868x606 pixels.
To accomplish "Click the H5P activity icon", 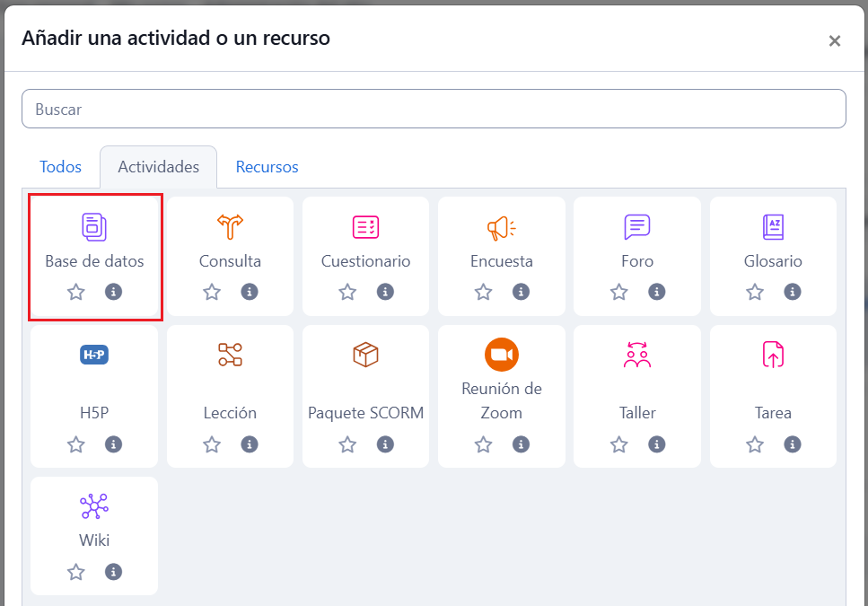I will click(94, 355).
